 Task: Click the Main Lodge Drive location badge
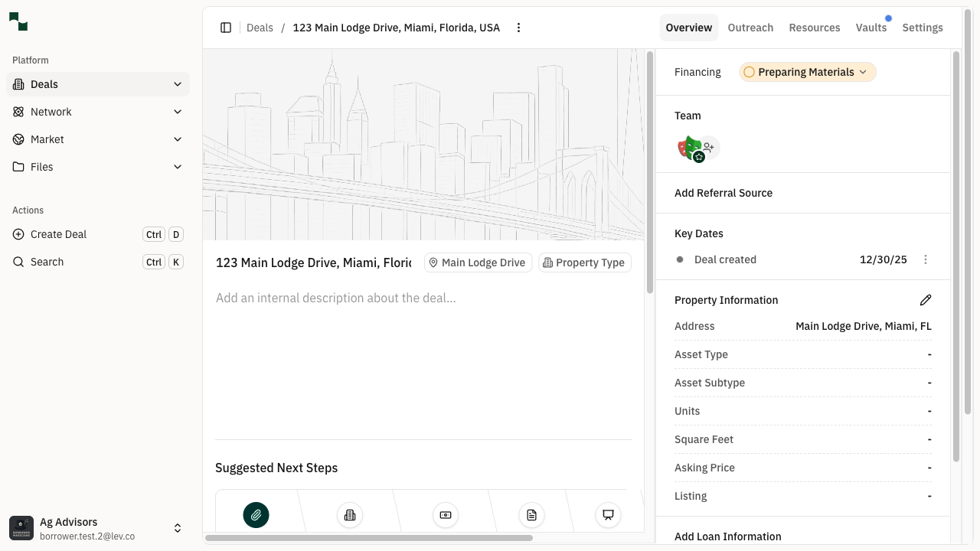click(x=478, y=262)
